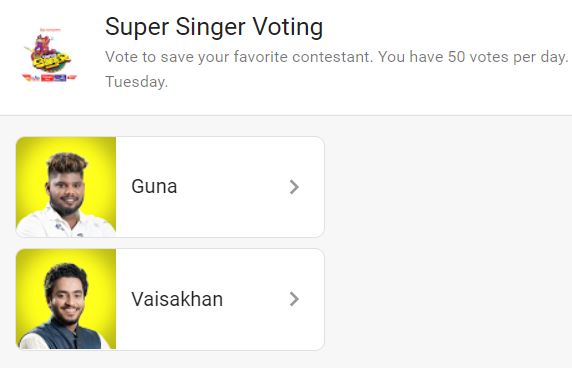Select Vaisakhan's contestant photo

point(66,299)
